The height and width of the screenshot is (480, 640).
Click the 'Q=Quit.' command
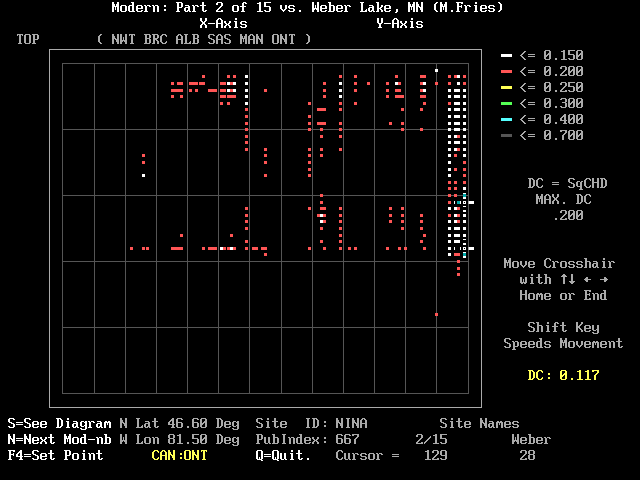[283, 456]
